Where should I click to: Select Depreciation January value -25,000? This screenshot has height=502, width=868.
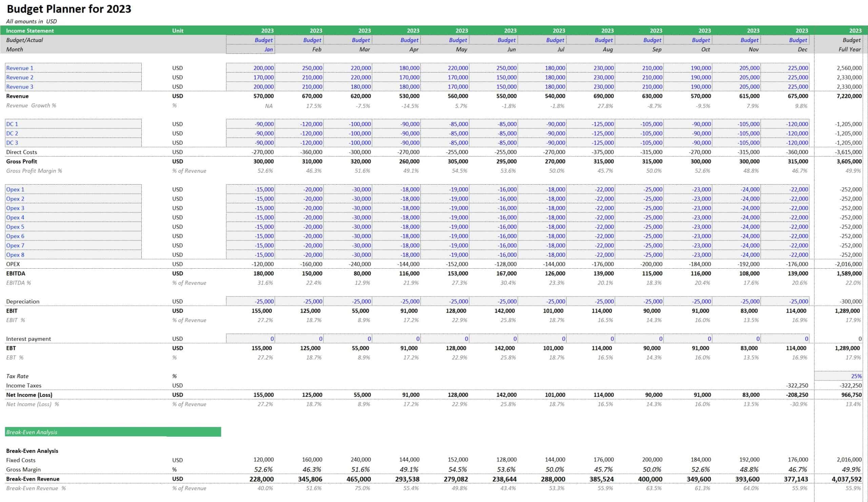[x=251, y=301]
